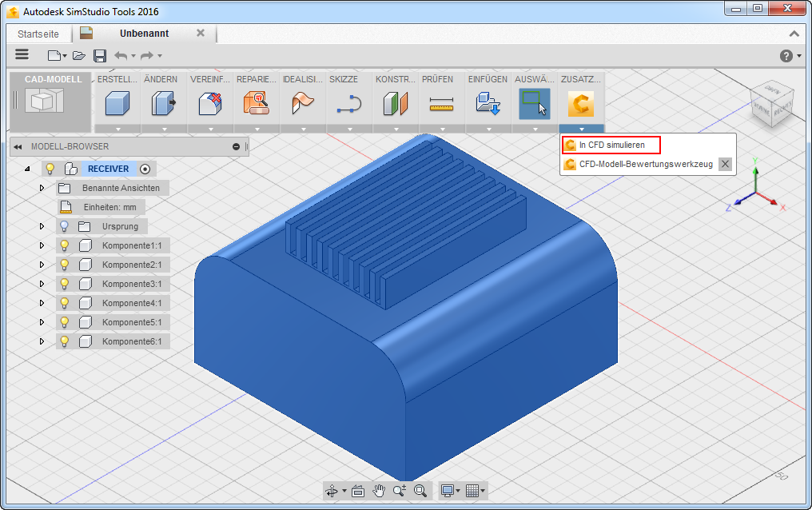812x510 pixels.
Task: Open display settings monitor icon
Action: (448, 490)
